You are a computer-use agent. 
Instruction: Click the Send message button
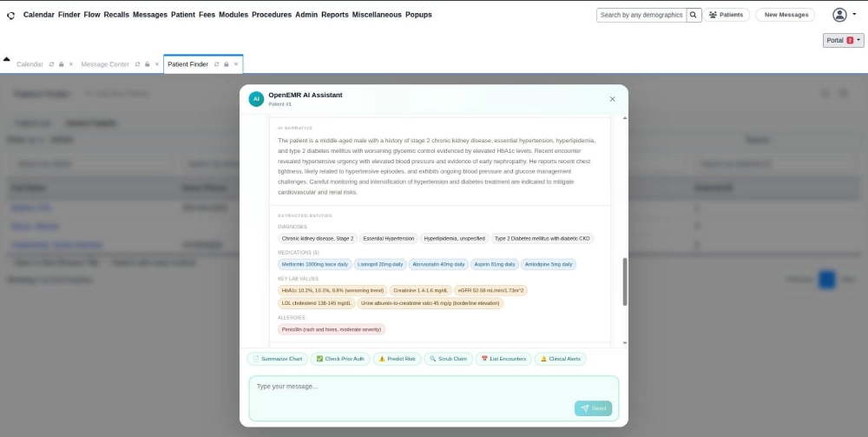[594, 408]
